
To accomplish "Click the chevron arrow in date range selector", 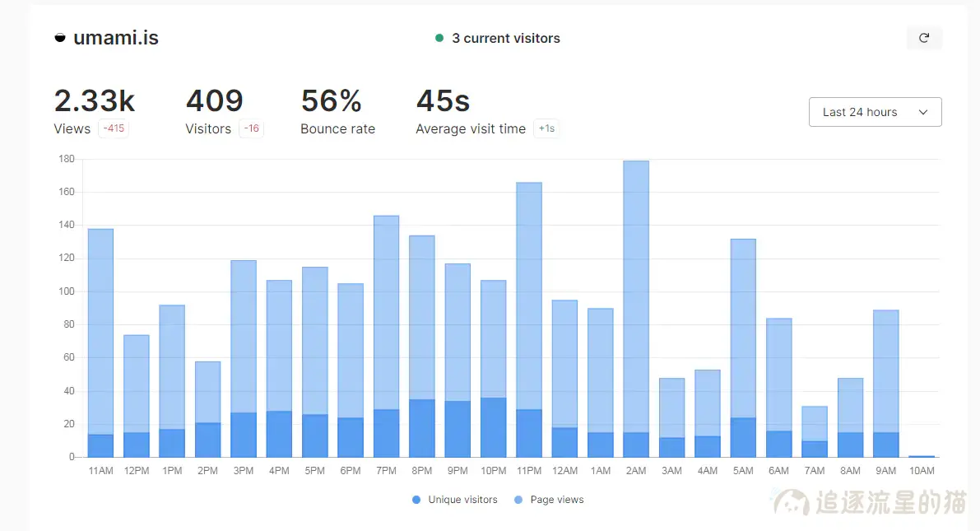I will click(923, 112).
